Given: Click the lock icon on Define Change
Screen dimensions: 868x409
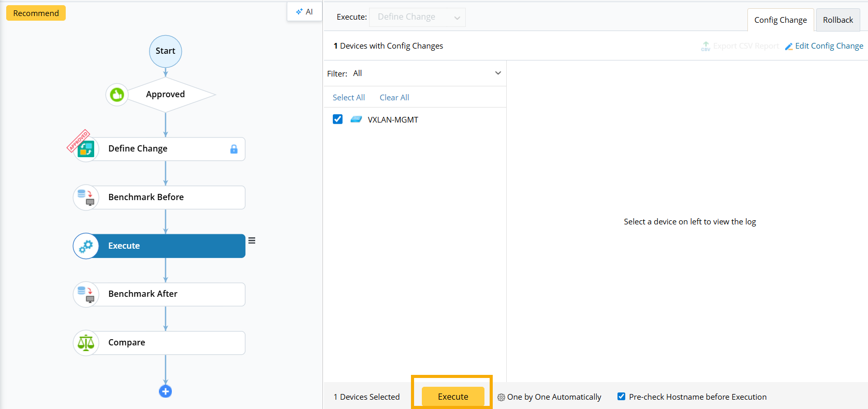Looking at the screenshot, I should point(234,149).
